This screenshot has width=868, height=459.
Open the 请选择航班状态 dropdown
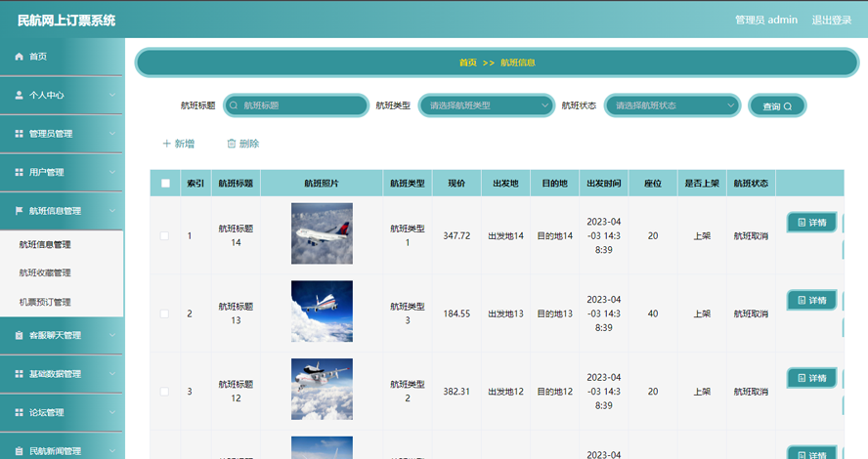tap(673, 105)
